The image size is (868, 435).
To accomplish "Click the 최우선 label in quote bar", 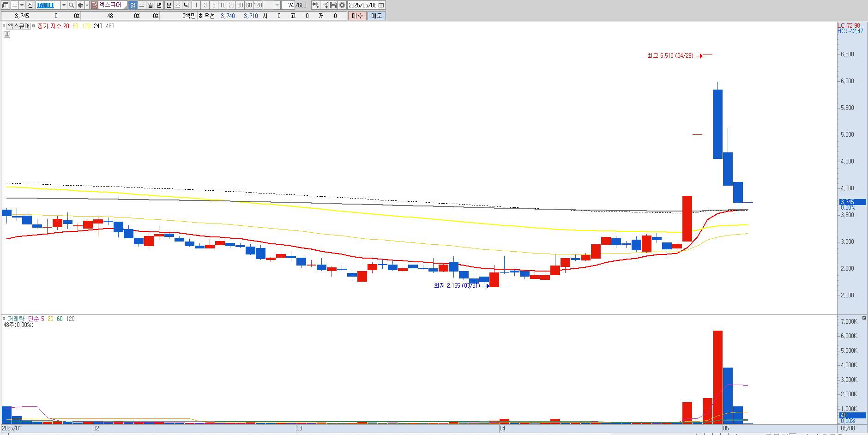I will click(x=206, y=16).
